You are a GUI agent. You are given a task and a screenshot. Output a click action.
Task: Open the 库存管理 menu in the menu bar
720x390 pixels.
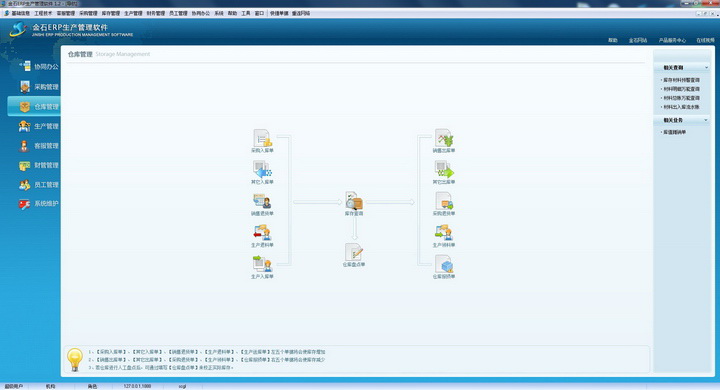pos(111,13)
